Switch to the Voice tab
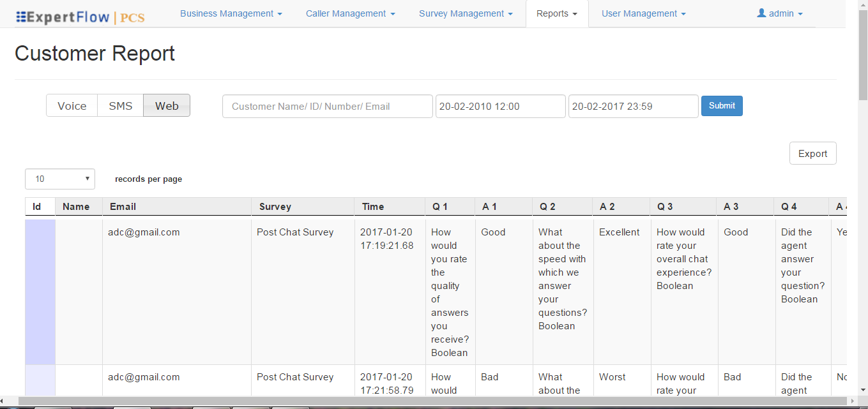 coord(72,105)
